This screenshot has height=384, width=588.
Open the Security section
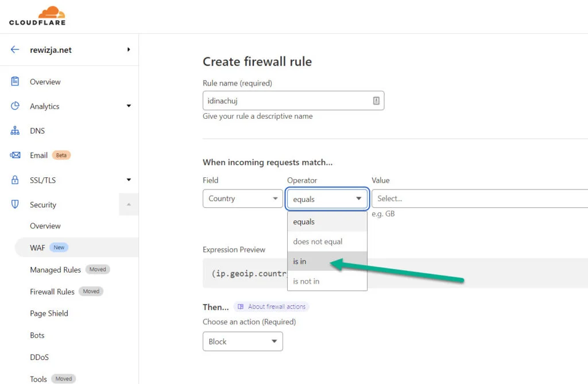43,205
